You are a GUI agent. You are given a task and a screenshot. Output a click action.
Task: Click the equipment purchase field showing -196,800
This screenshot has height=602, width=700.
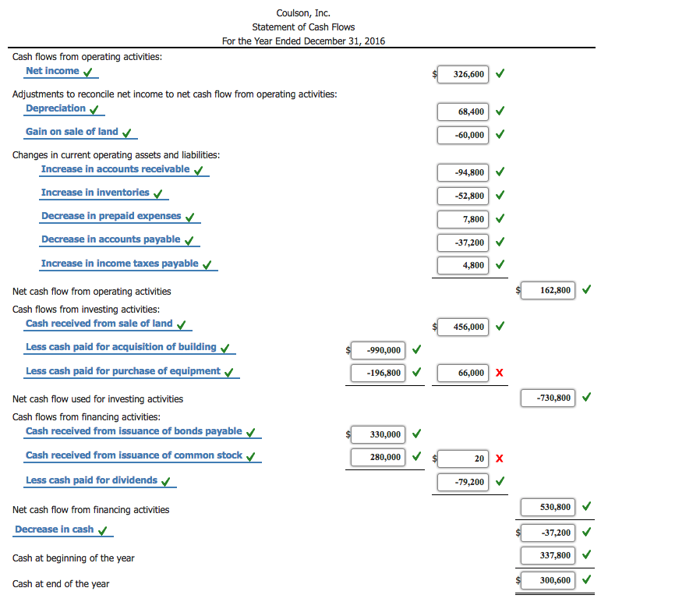[378, 373]
